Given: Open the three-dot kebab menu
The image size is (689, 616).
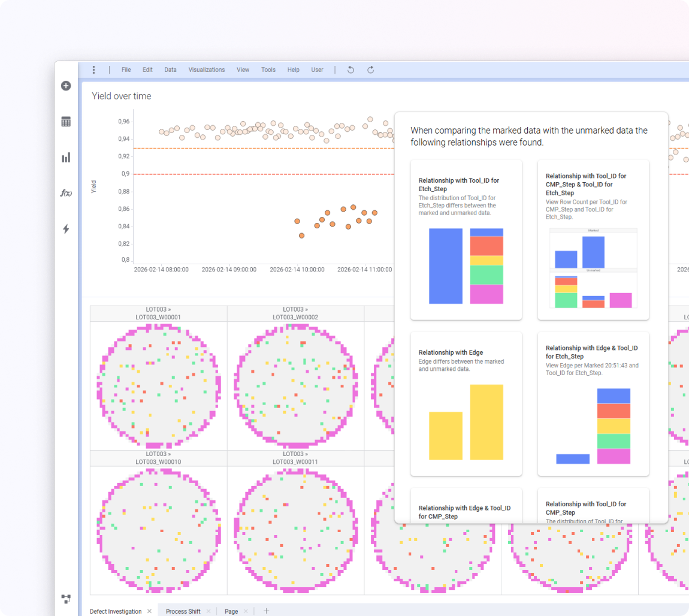Looking at the screenshot, I should [93, 70].
